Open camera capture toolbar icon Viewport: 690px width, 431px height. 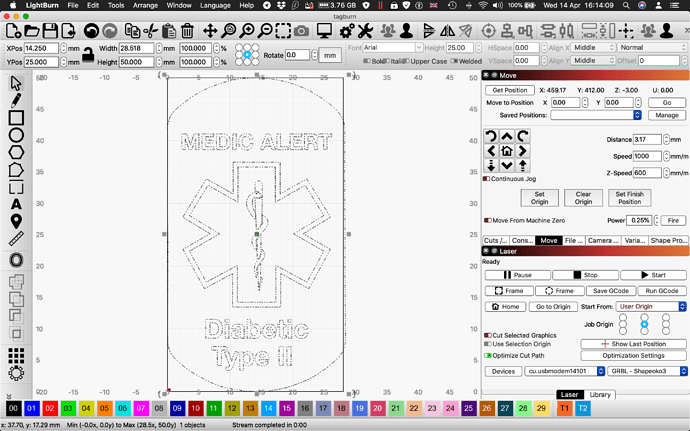point(301,31)
